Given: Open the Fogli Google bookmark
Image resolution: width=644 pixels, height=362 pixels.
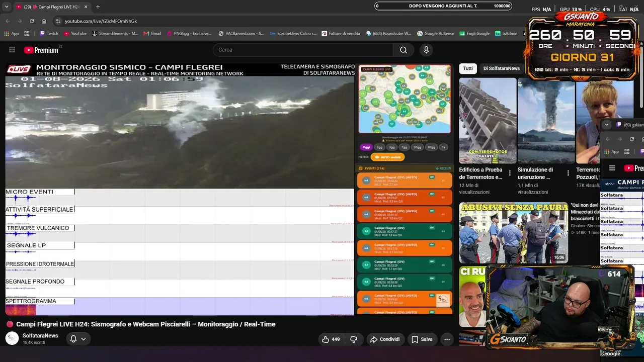Looking at the screenshot, I should [x=474, y=34].
